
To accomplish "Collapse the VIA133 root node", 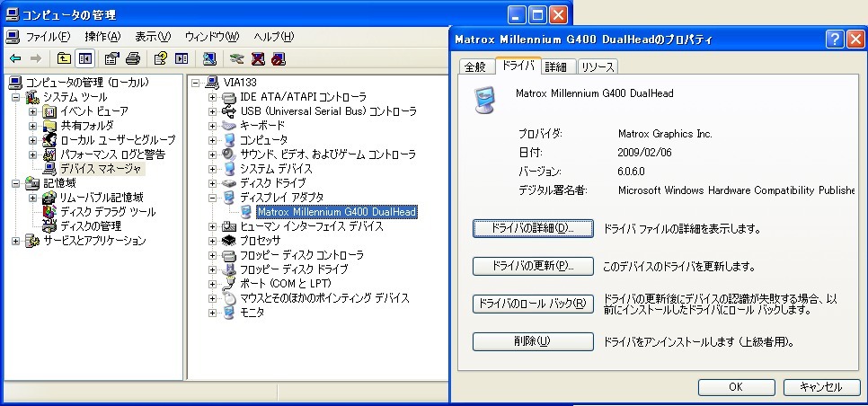I will click(195, 83).
